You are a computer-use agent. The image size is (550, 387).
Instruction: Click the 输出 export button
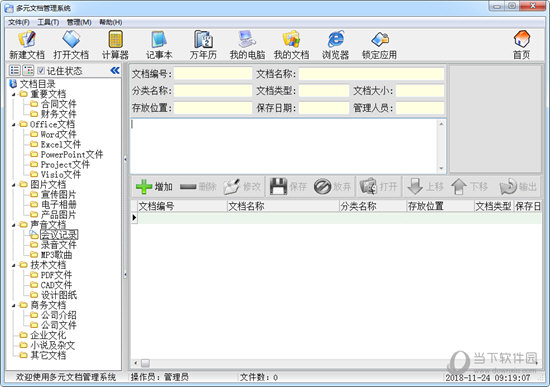coord(518,187)
